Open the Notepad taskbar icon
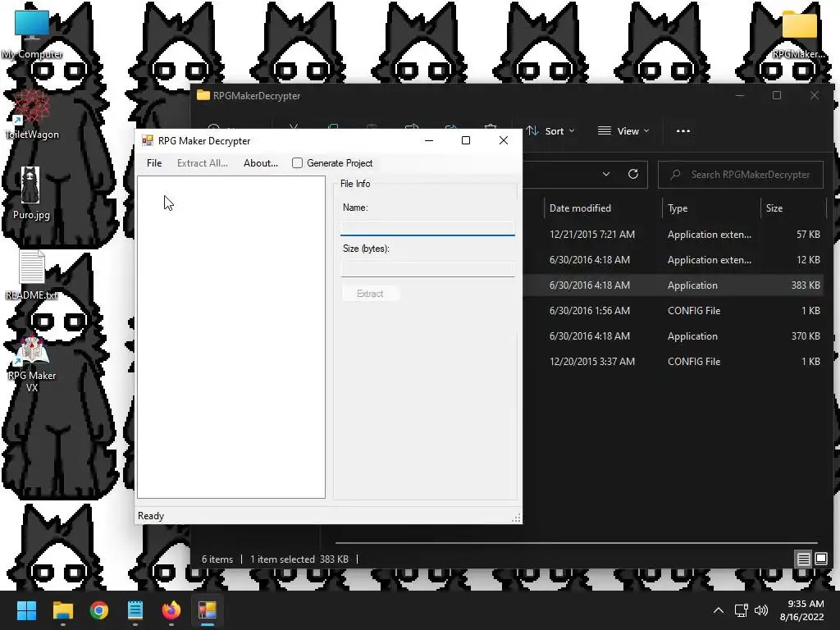Viewport: 840px width, 630px height. pyautogui.click(x=135, y=610)
